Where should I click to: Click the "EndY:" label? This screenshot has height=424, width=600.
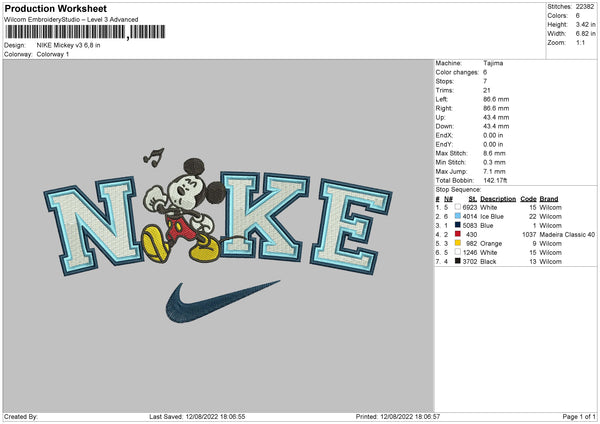tap(444, 145)
